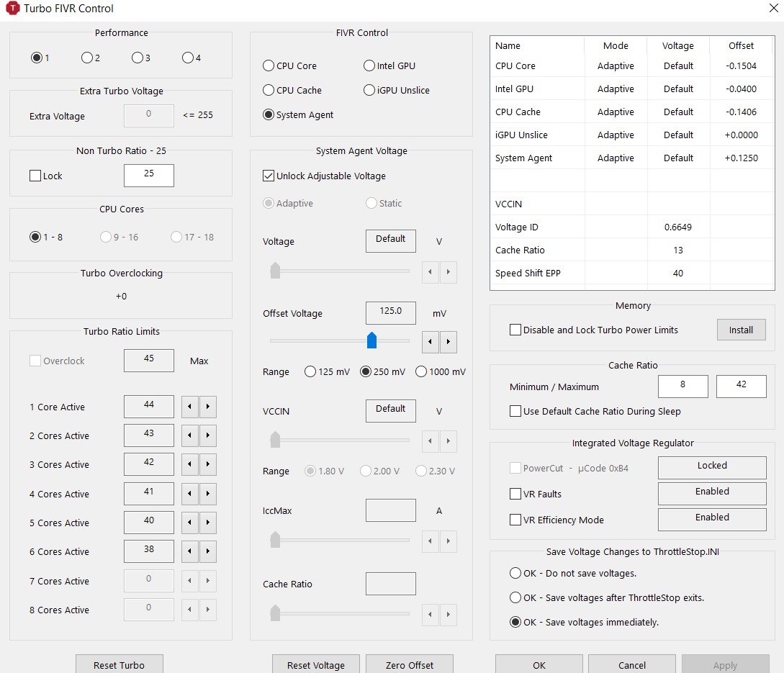
Task: Click Cache Ratio maximum field showing 42
Action: tap(741, 386)
